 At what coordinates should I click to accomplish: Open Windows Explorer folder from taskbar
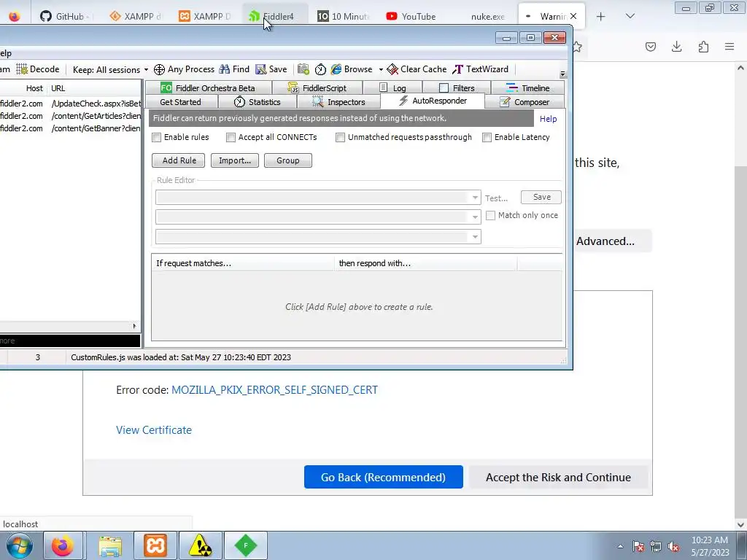coord(111,545)
